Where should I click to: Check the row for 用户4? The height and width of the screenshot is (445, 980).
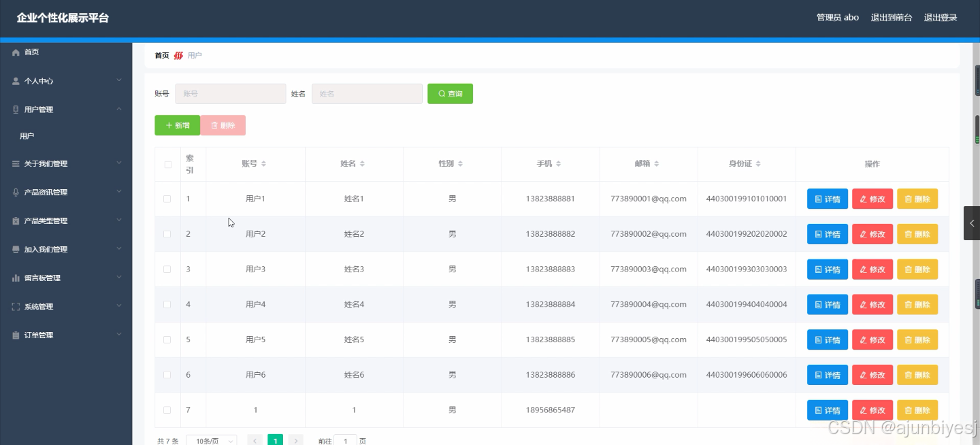(167, 304)
